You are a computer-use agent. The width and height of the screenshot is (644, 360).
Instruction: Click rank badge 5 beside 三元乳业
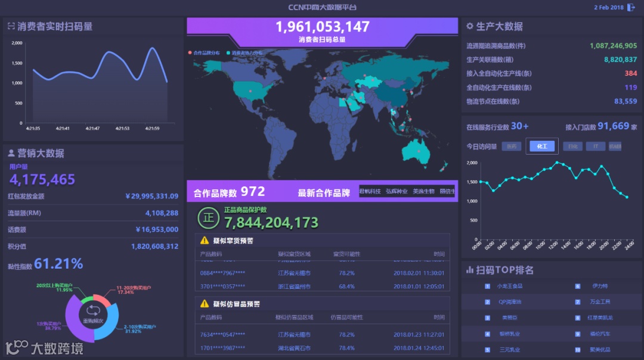[x=488, y=350]
